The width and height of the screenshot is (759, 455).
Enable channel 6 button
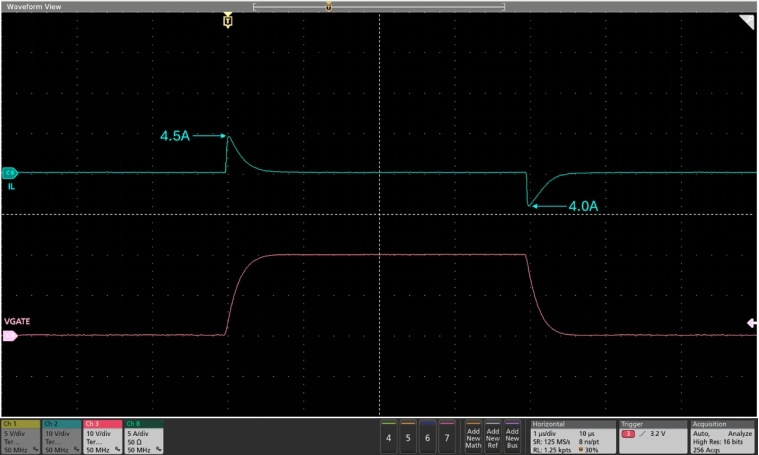[428, 437]
